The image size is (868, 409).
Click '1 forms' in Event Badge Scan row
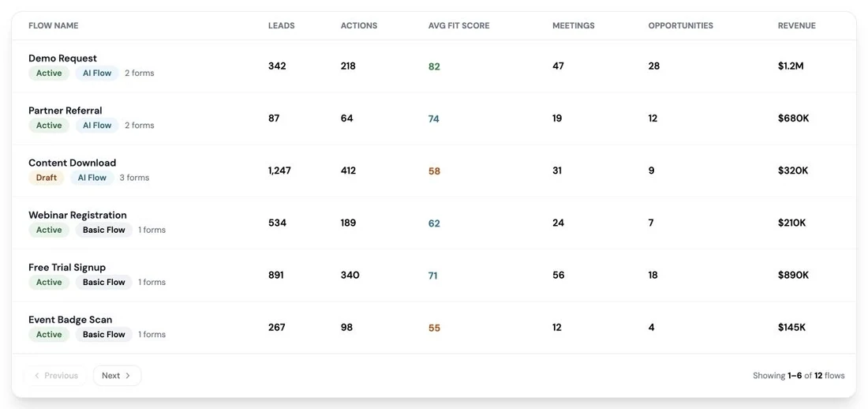tap(152, 334)
